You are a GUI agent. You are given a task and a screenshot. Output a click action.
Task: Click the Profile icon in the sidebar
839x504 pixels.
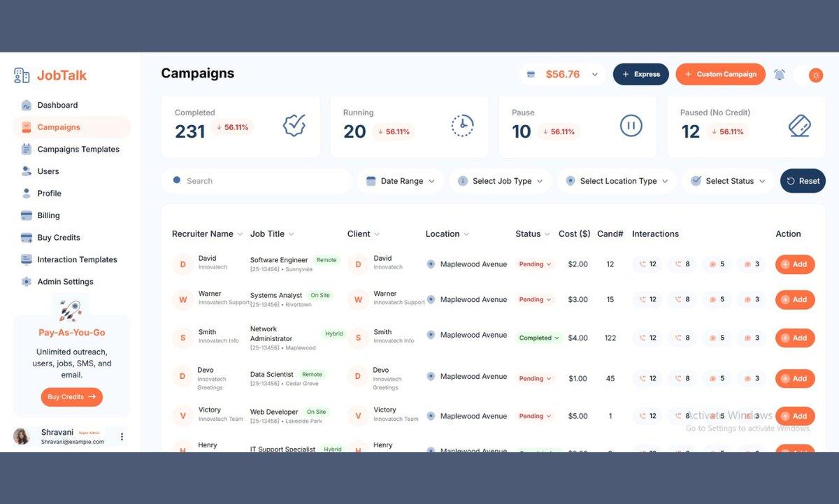27,193
